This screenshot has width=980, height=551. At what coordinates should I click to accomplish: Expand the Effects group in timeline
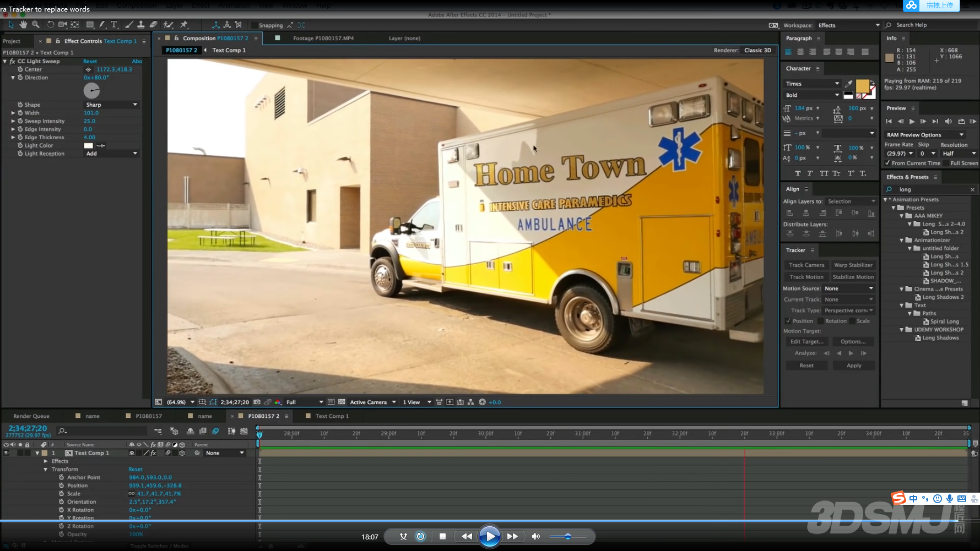coord(46,461)
